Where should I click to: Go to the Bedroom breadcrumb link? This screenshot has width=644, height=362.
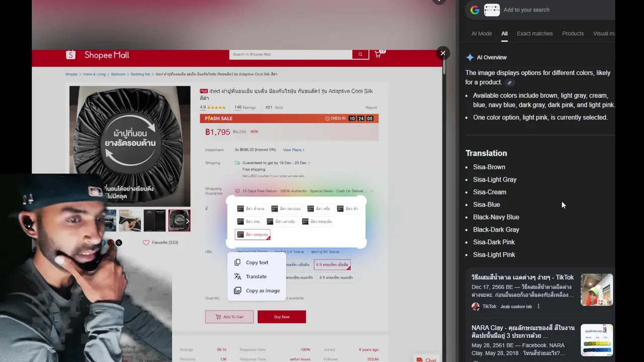point(118,74)
